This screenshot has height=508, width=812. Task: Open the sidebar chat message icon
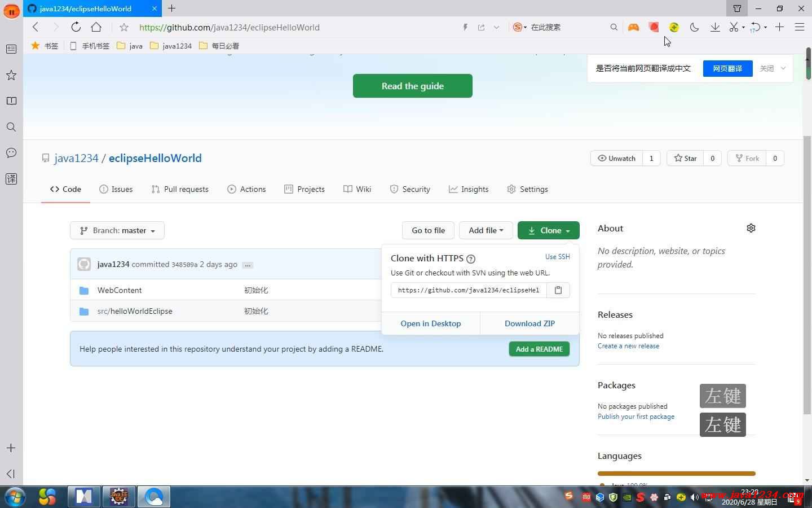click(11, 153)
